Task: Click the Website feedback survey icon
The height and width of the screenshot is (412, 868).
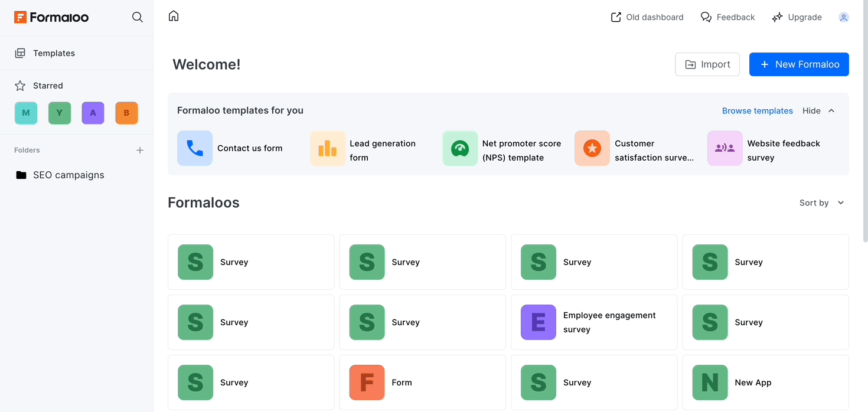Action: (725, 148)
